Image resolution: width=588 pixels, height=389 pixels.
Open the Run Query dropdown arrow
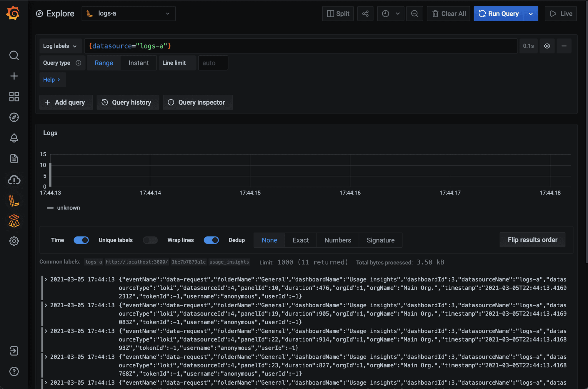coord(531,14)
